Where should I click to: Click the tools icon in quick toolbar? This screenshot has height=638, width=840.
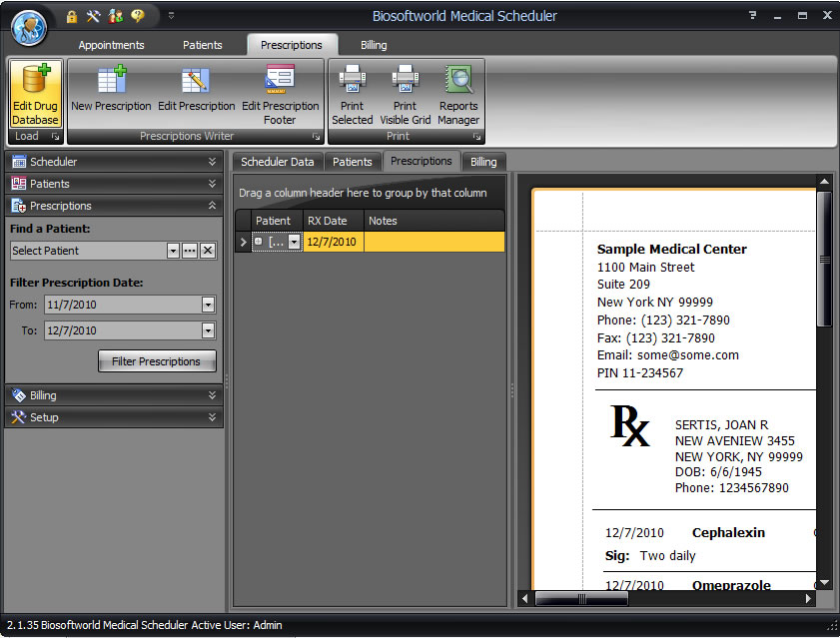(x=93, y=16)
